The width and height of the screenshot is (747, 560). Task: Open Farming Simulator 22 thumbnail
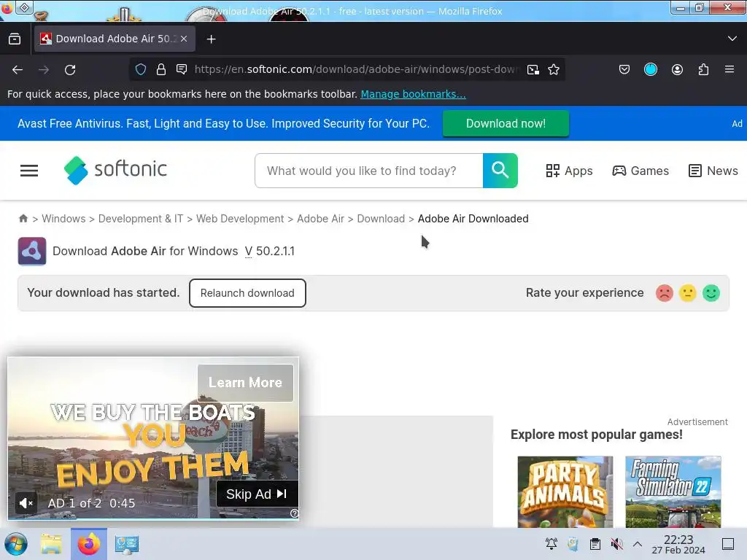point(673,492)
